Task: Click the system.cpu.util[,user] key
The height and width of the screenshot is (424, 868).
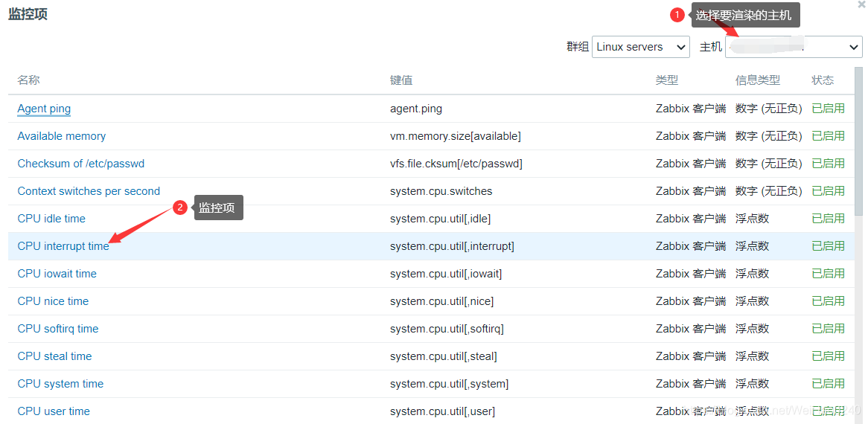Action: [x=443, y=411]
